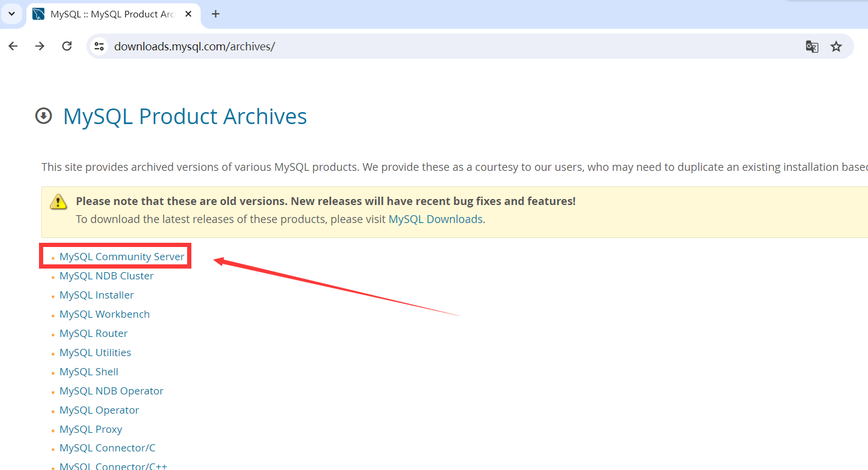Open MySQL Community Server archive
The image size is (868, 470).
[x=122, y=257]
